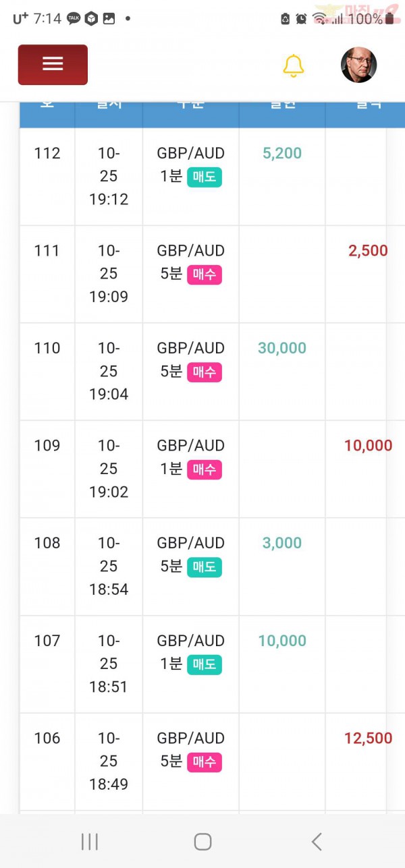This screenshot has height=868, width=405.
Task: Select row number 107
Action: (x=47, y=641)
